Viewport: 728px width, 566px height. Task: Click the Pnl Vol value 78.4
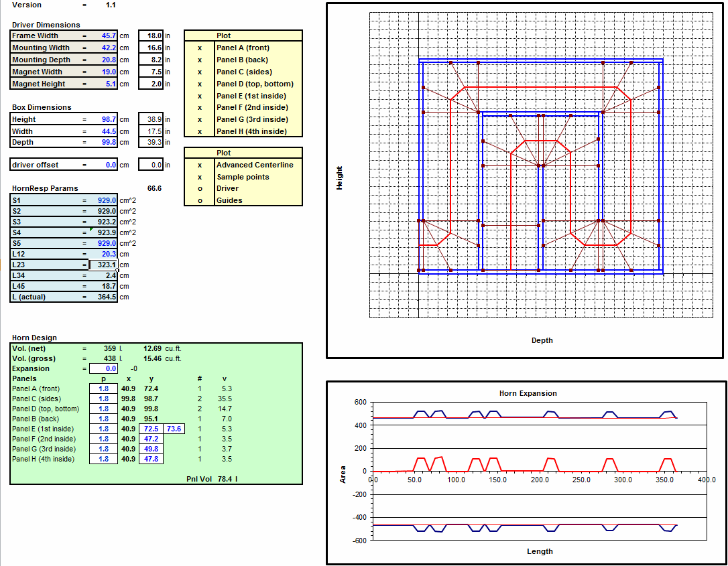tap(225, 479)
